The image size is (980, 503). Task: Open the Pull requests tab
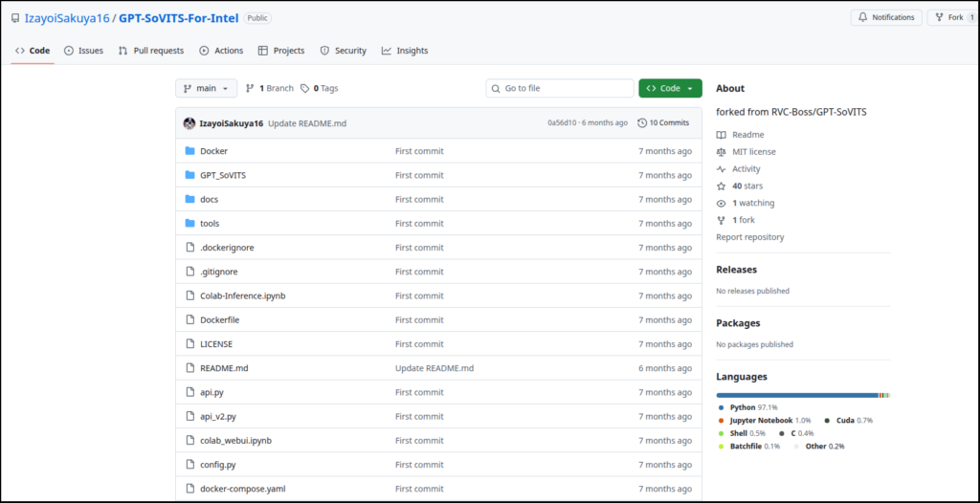[150, 51]
